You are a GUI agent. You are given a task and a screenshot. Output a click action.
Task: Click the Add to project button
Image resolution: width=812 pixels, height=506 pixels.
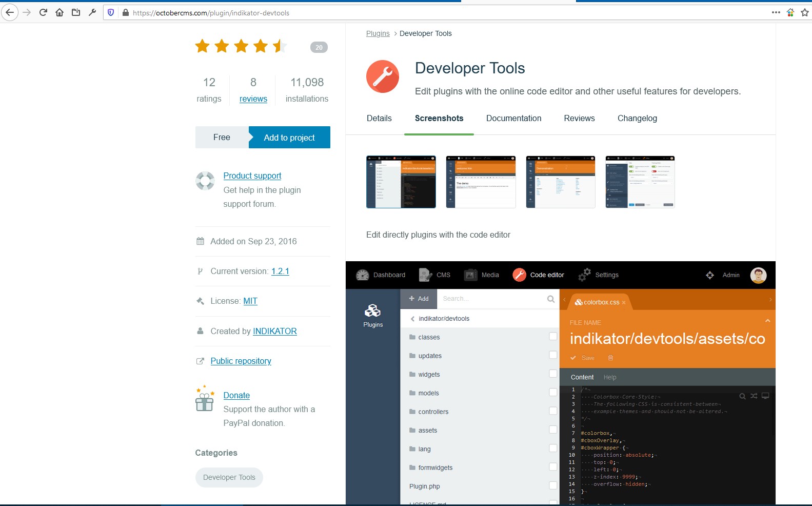[289, 138]
